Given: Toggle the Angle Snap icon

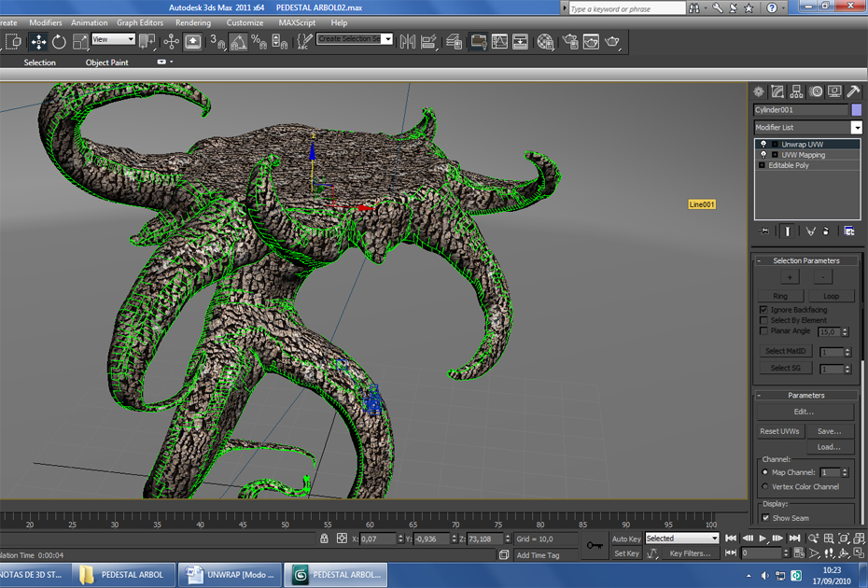Looking at the screenshot, I should [239, 41].
